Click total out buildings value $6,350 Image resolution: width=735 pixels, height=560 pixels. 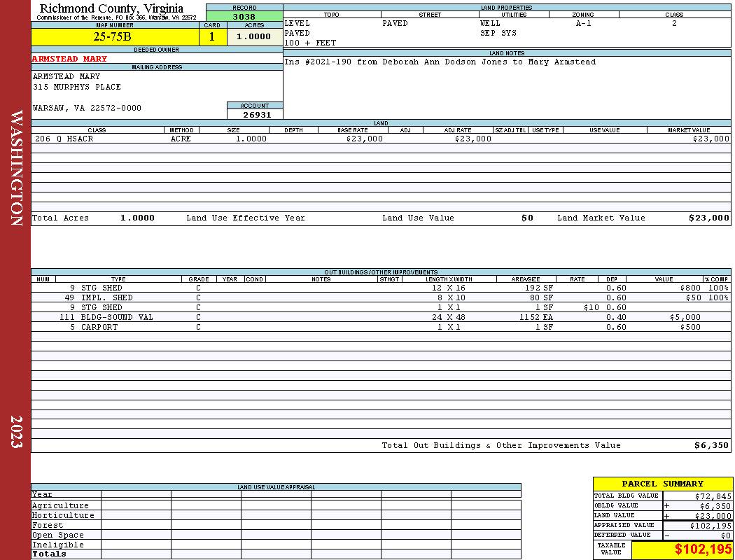(x=712, y=446)
